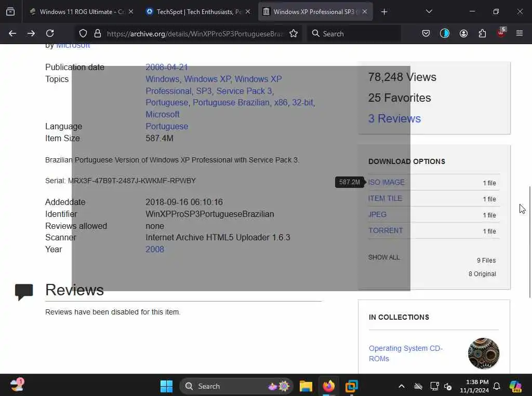The image size is (532, 396).
Task: Open File Explorer from the taskbar
Action: [305, 386]
